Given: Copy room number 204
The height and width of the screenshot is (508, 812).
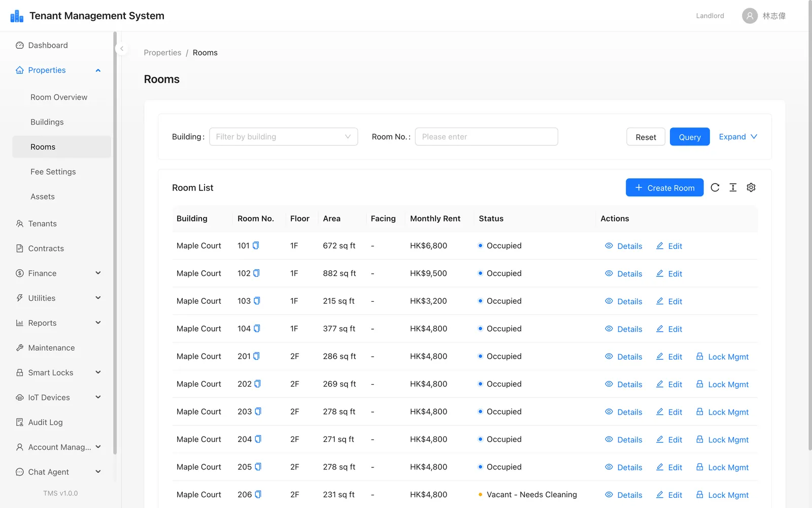Looking at the screenshot, I should click(258, 439).
